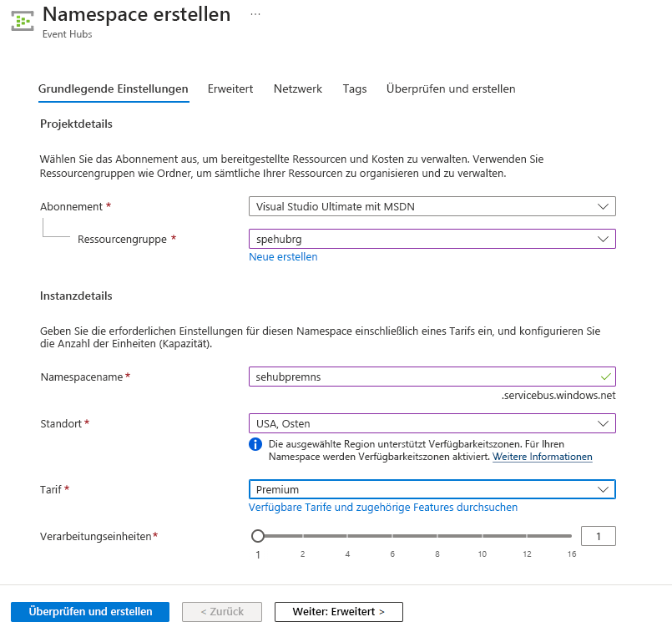The height and width of the screenshot is (632, 672).
Task: Expand the Tarif dropdown showing Premium
Action: click(432, 489)
